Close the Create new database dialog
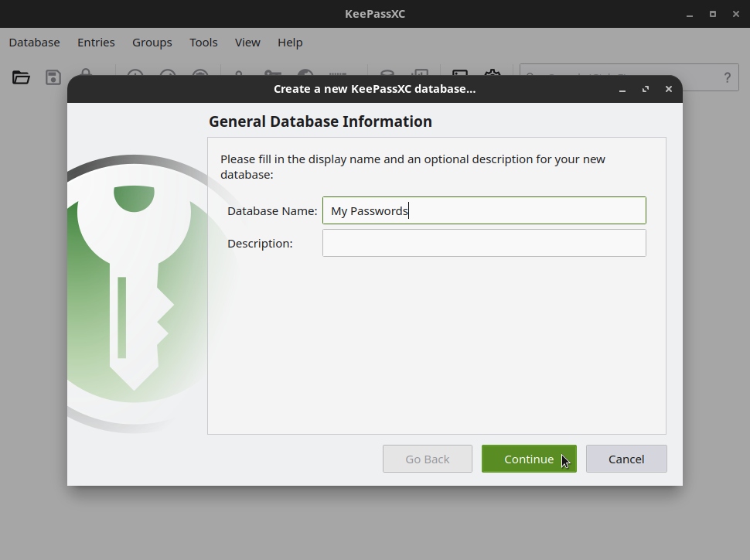 point(669,89)
